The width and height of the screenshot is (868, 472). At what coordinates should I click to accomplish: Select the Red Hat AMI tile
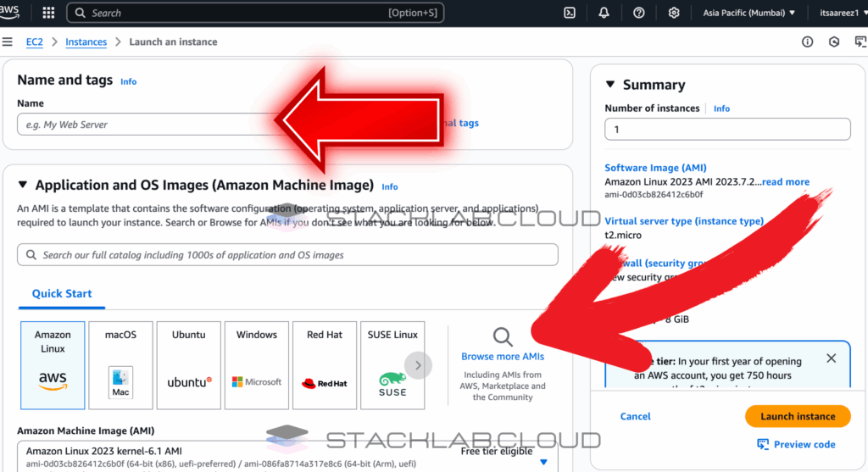point(325,365)
